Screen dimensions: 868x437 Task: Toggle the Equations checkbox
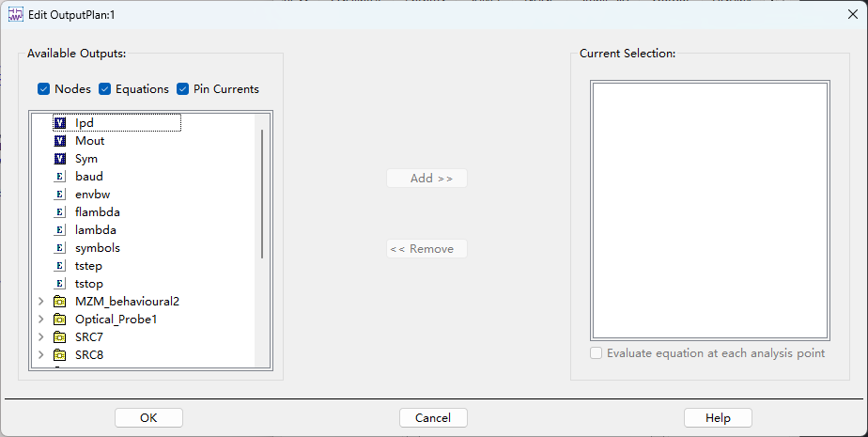pyautogui.click(x=104, y=88)
